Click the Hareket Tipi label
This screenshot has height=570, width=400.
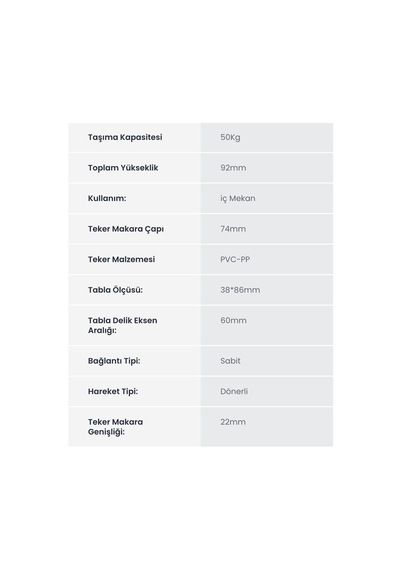click(113, 392)
